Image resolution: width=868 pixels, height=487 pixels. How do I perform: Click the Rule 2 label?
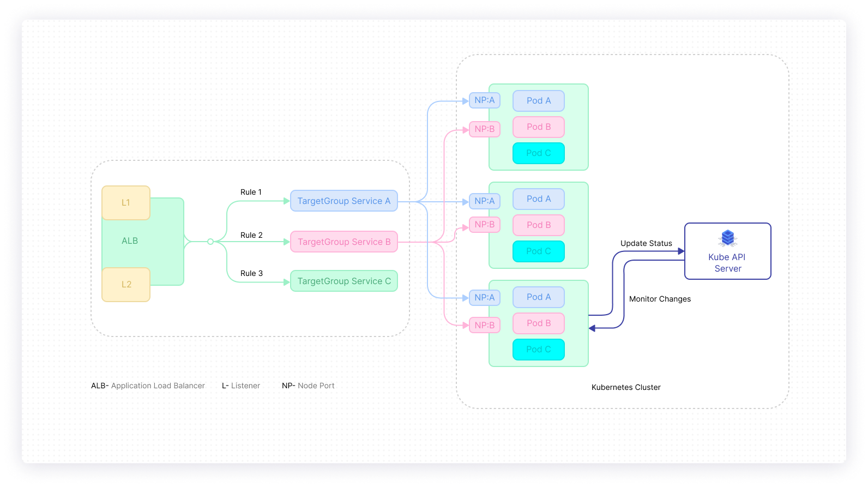point(251,235)
